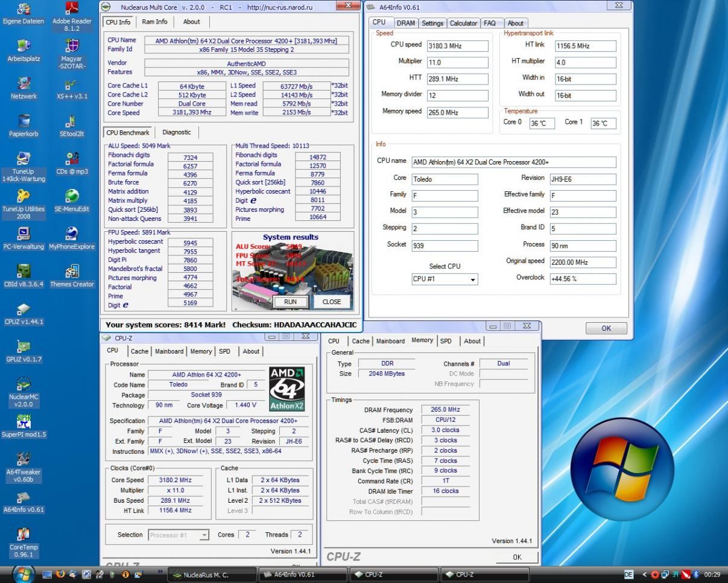This screenshot has height=583, width=728.
Task: Select the MyPhoneExplorer desktop icon
Action: pyautogui.click(x=72, y=238)
